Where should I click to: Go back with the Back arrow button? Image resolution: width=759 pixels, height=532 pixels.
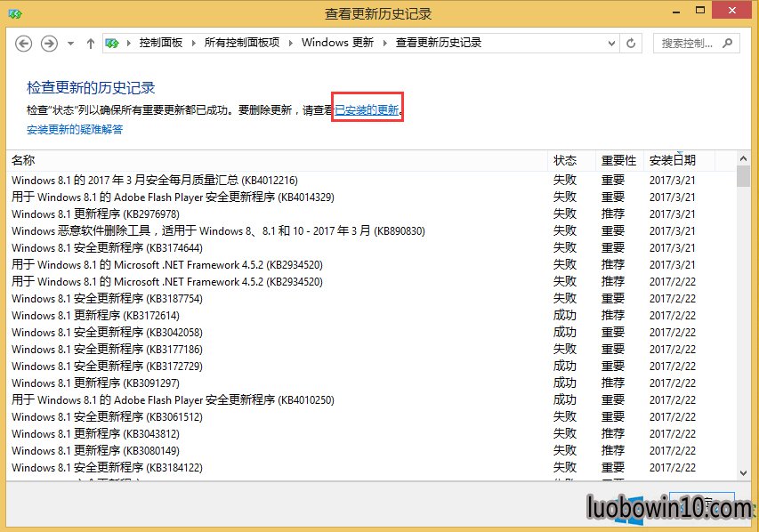coord(23,44)
